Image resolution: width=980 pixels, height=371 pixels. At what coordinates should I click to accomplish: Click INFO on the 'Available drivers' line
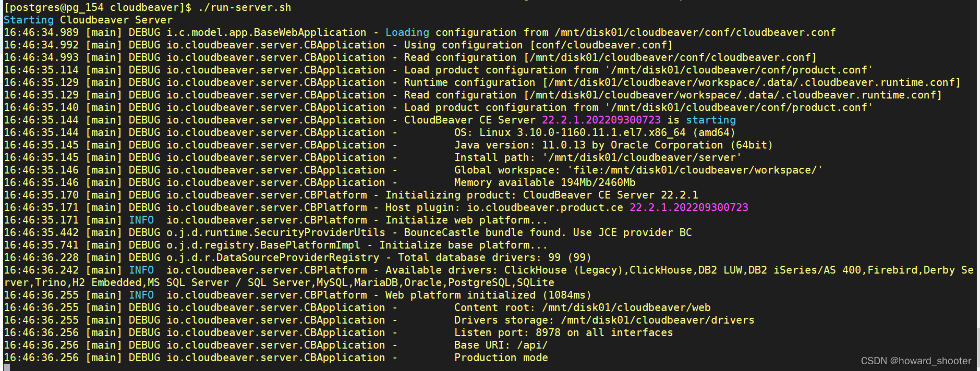(x=141, y=270)
